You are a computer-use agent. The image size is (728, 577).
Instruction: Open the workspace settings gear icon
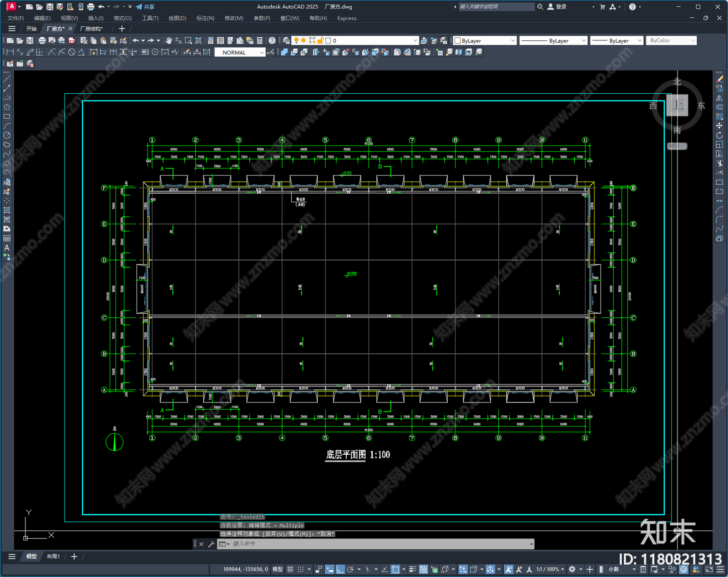(x=572, y=569)
